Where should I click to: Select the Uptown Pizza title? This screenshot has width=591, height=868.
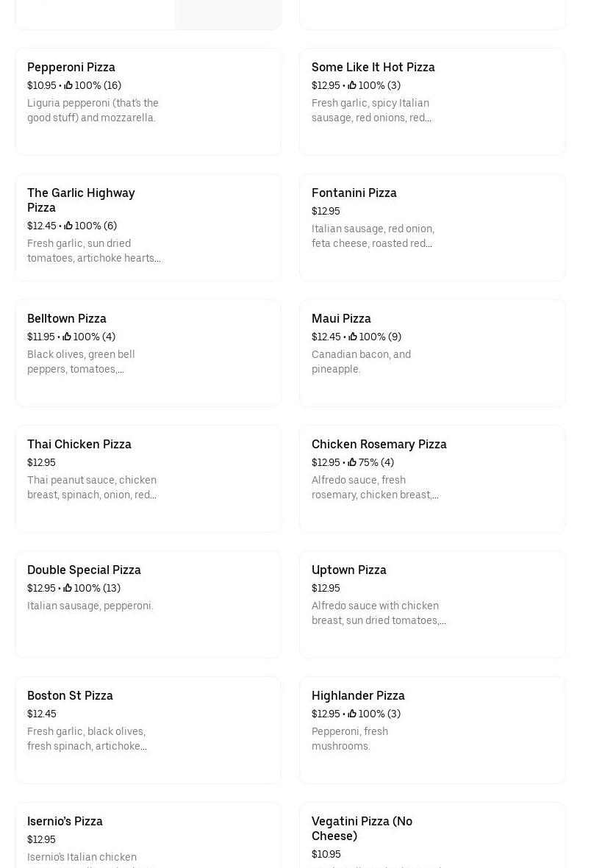348,570
